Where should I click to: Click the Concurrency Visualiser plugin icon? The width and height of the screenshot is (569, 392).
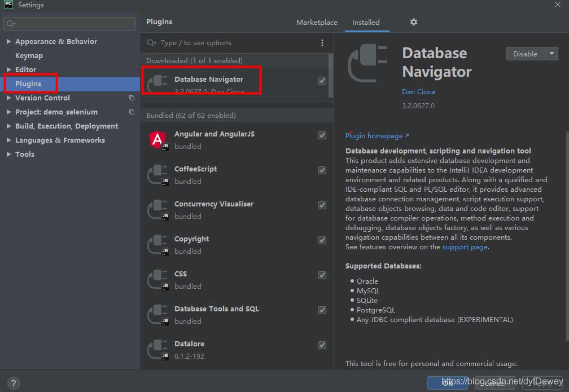(158, 210)
